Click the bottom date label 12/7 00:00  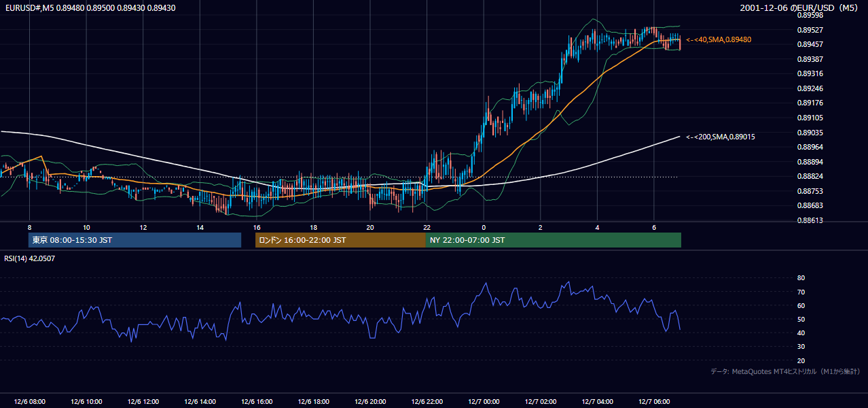[x=483, y=402]
